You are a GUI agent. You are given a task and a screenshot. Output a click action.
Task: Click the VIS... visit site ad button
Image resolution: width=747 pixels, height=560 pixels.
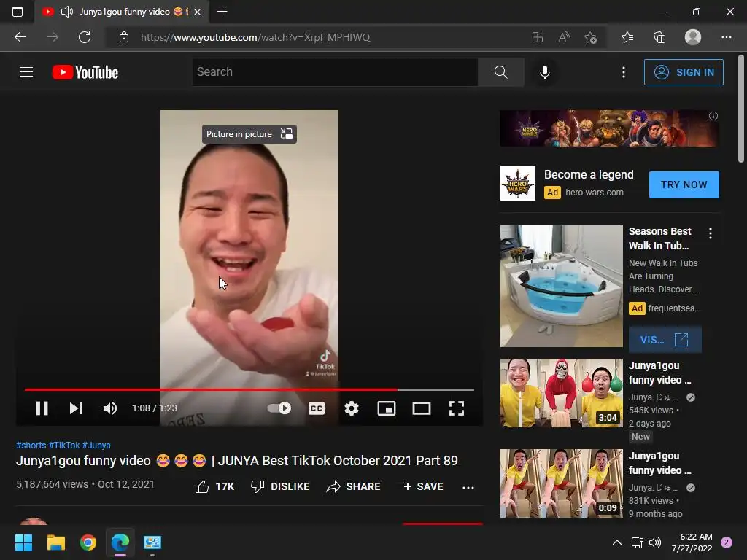click(665, 340)
